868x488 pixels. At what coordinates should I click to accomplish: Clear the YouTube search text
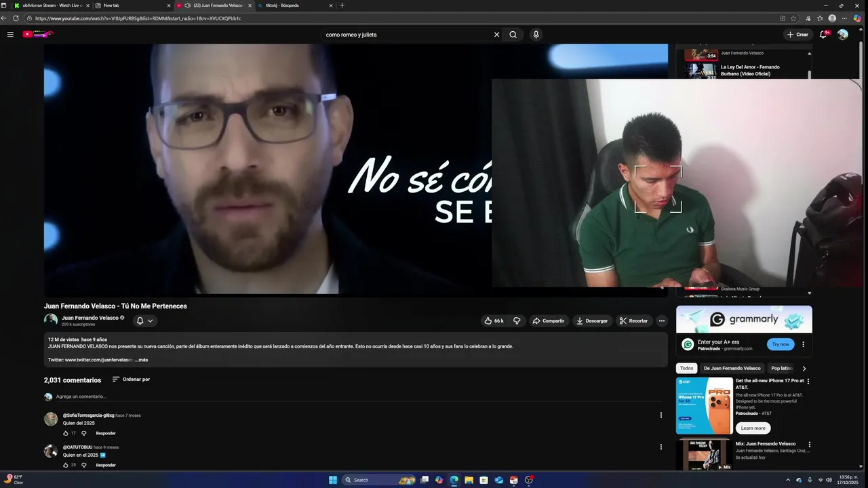point(496,35)
